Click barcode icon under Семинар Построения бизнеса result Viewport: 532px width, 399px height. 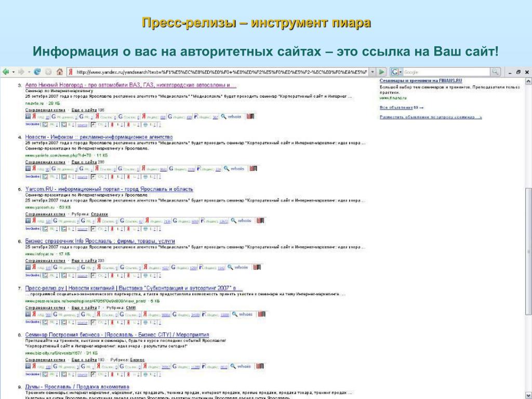tap(260, 366)
